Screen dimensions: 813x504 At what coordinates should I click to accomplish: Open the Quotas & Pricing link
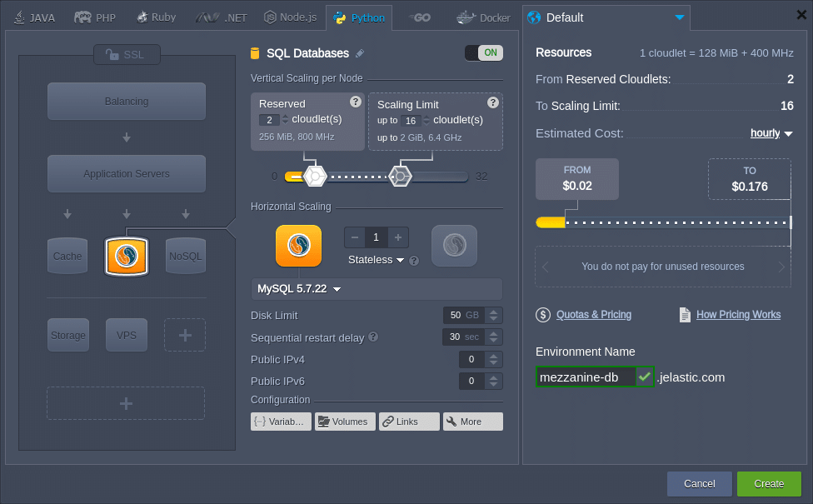(594, 315)
